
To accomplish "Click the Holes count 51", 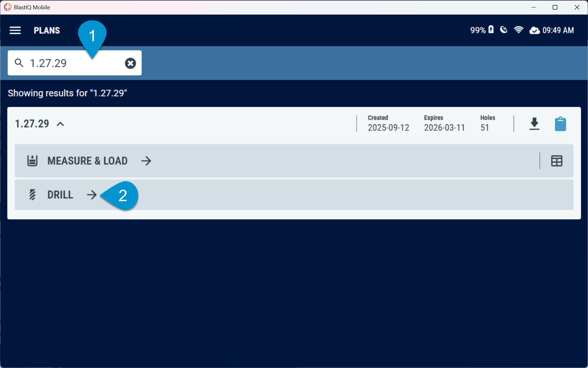I will point(485,128).
